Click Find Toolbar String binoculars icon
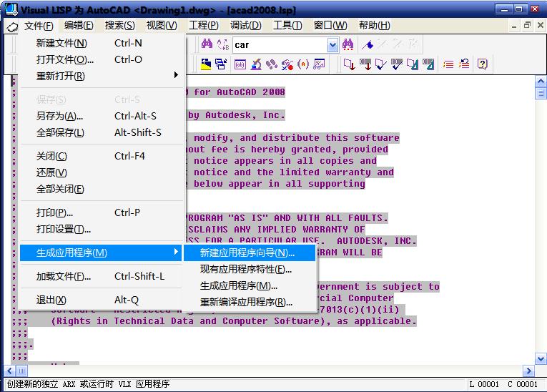 tap(348, 44)
